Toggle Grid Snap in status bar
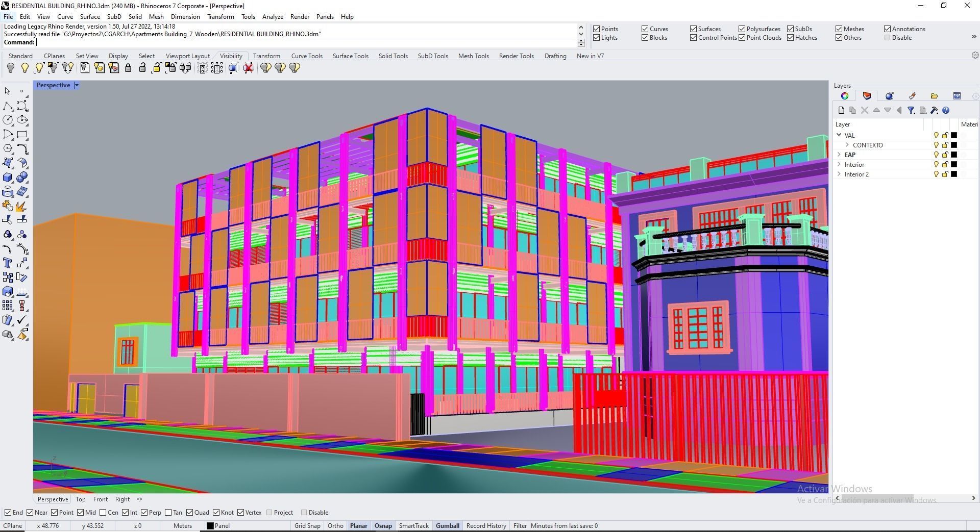The width and height of the screenshot is (980, 532). 307,526
